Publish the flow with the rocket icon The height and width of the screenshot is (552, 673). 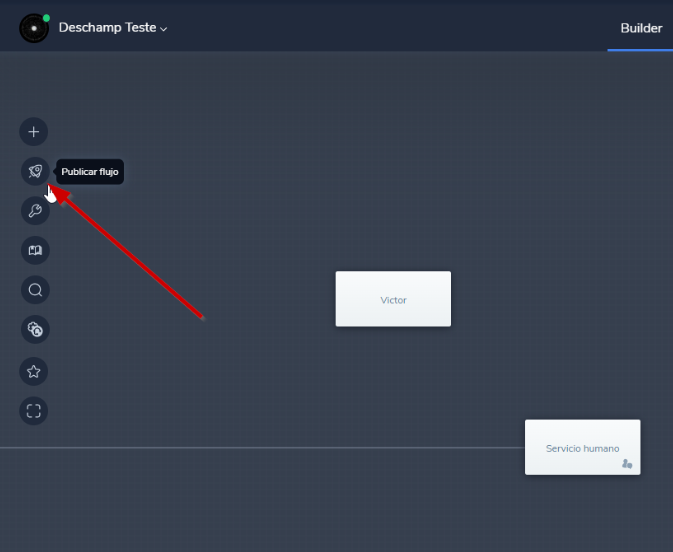[34, 172]
